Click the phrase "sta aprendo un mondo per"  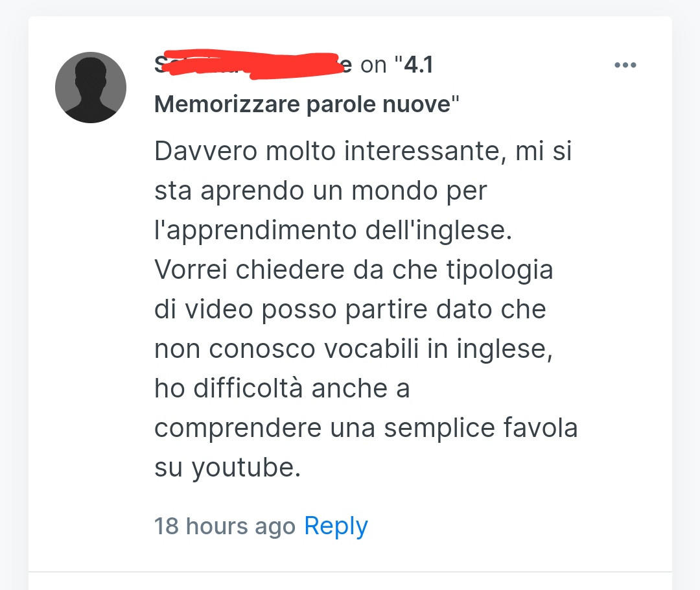pos(321,191)
